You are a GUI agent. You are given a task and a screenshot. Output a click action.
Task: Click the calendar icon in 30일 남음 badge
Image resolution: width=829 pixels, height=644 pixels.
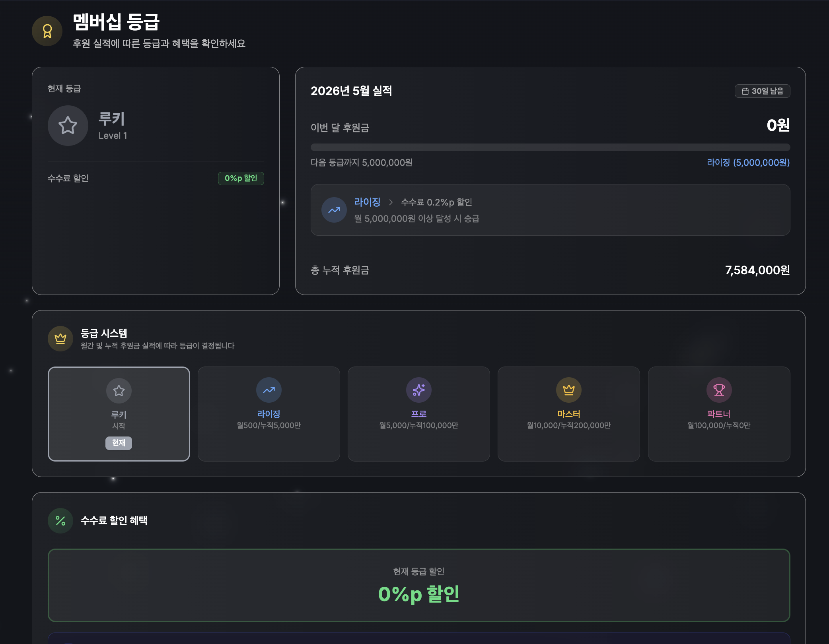point(745,91)
